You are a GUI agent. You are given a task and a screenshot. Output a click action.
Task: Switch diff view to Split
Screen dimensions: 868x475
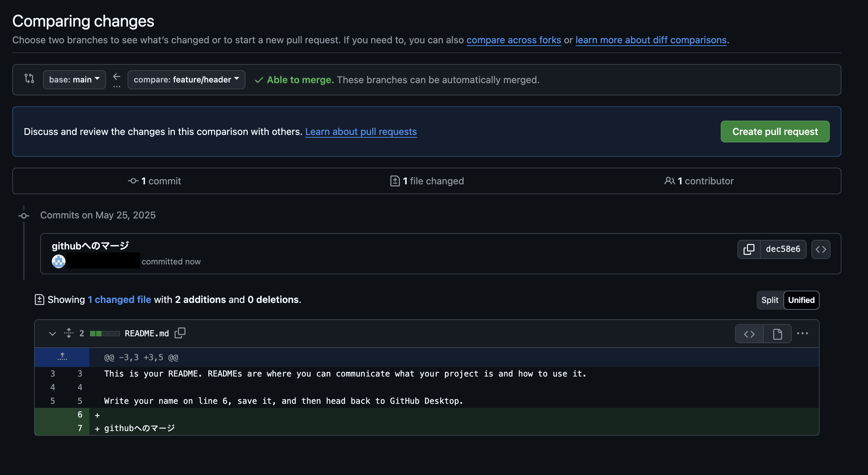[770, 300]
